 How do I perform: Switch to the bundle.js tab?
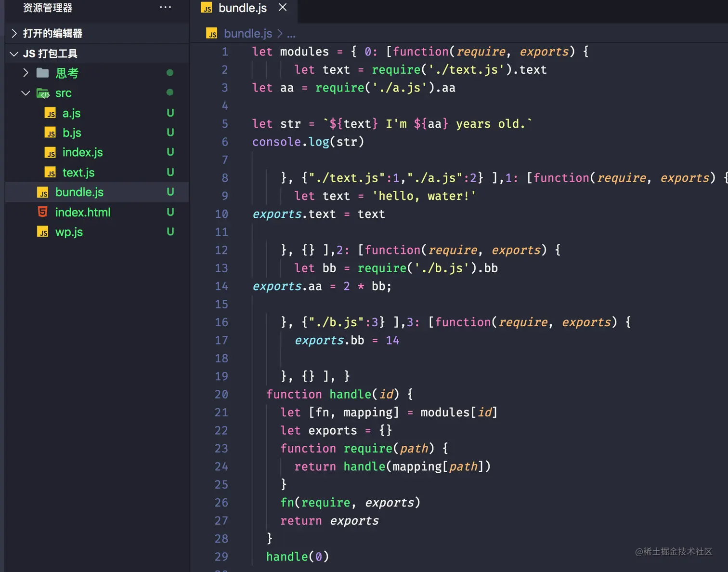coord(244,8)
